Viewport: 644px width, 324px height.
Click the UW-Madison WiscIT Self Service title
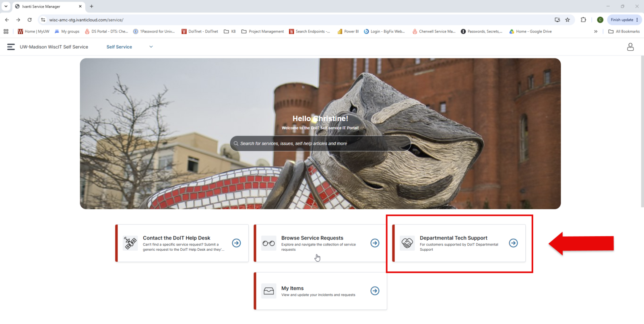click(x=54, y=47)
